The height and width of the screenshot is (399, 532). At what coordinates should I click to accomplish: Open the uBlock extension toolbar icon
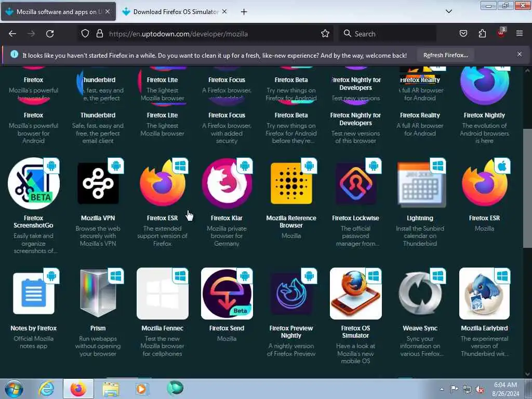pyautogui.click(x=501, y=34)
